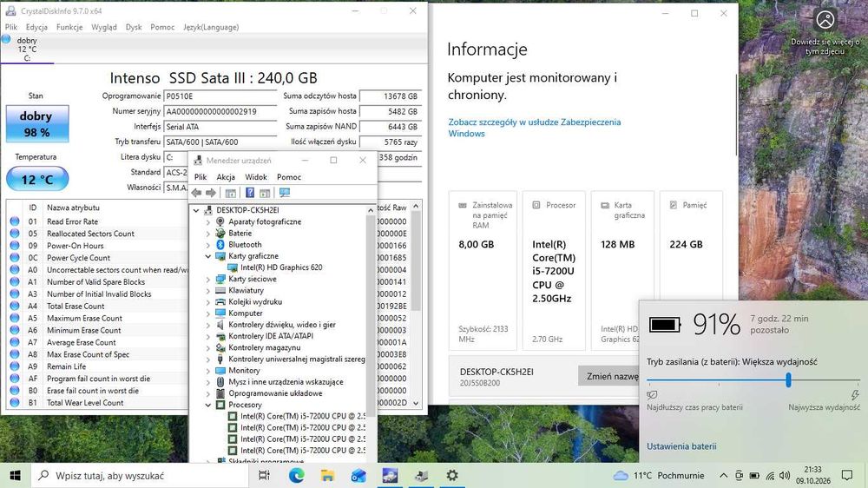Expand the Monitory node

click(208, 371)
